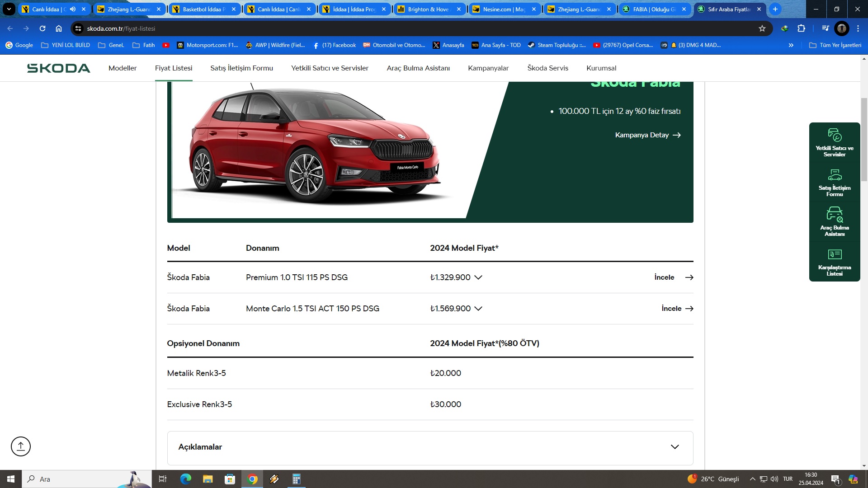Open File Explorer from taskbar
Screen dimensions: 868x488
(x=208, y=479)
